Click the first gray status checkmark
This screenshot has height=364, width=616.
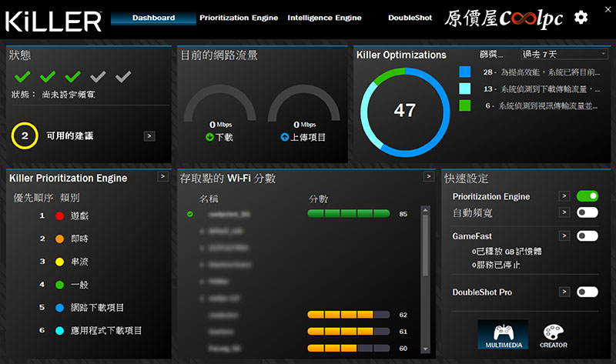point(98,76)
